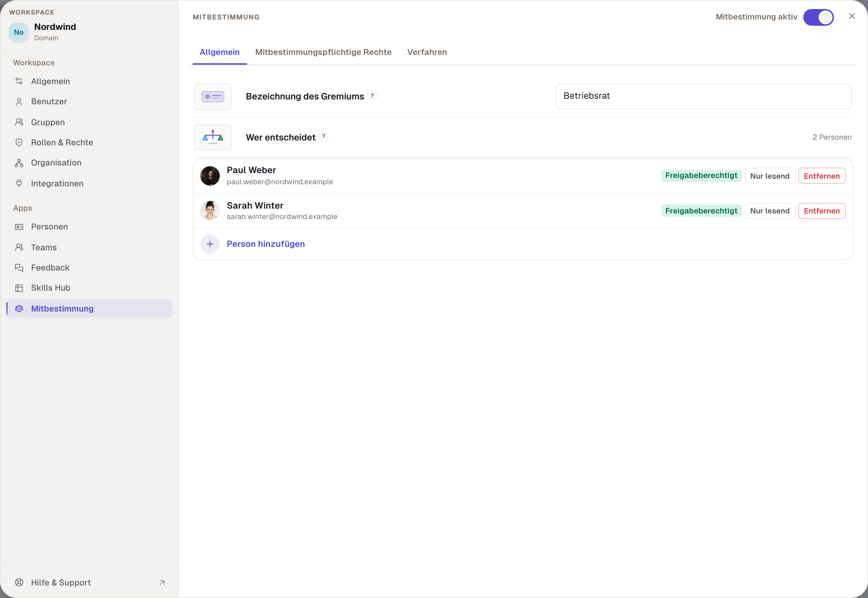
Task: Select the Allgemein tab
Action: (220, 52)
